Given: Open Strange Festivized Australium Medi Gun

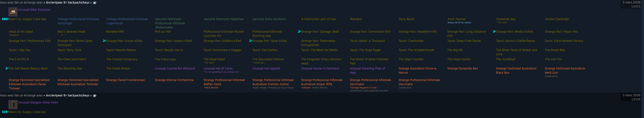Looking at the screenshot, I should click(565, 70).
